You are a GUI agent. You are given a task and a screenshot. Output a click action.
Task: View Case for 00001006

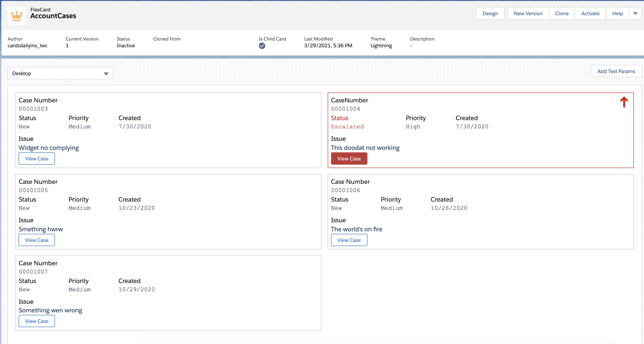[x=349, y=240]
